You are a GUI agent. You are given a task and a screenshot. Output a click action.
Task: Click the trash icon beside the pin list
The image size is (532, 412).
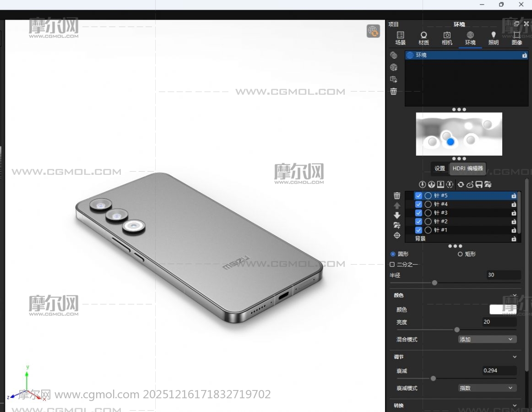click(x=397, y=196)
